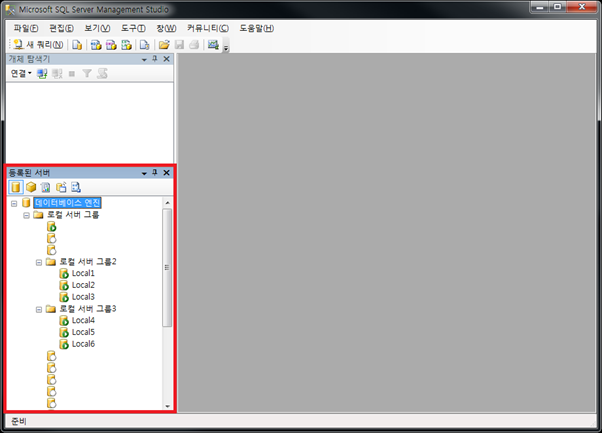602x433 pixels.
Task: Open window position menu of 개체 탐색기
Action: click(x=144, y=59)
